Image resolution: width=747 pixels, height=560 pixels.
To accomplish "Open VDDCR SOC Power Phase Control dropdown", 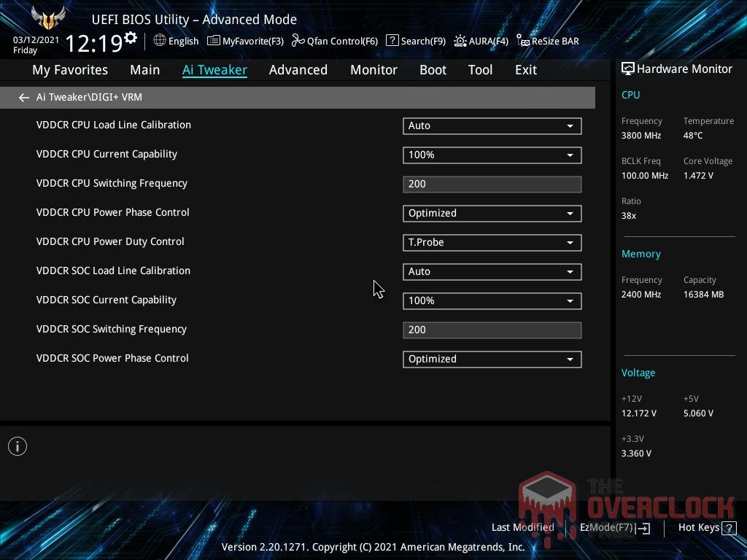I will [492, 359].
